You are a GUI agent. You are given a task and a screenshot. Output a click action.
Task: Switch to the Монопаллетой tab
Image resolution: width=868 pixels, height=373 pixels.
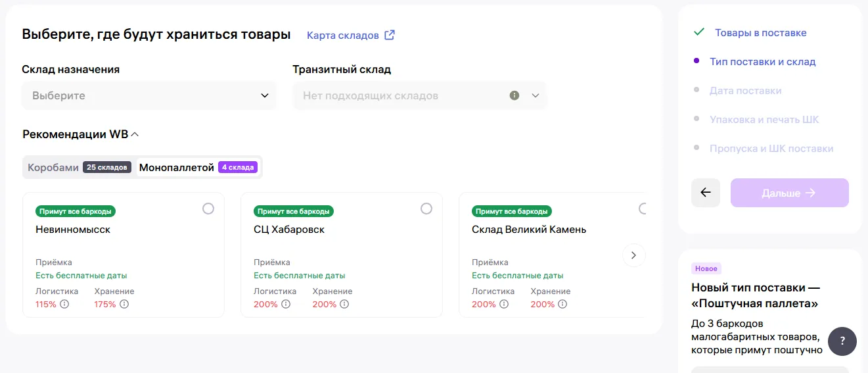click(x=198, y=167)
